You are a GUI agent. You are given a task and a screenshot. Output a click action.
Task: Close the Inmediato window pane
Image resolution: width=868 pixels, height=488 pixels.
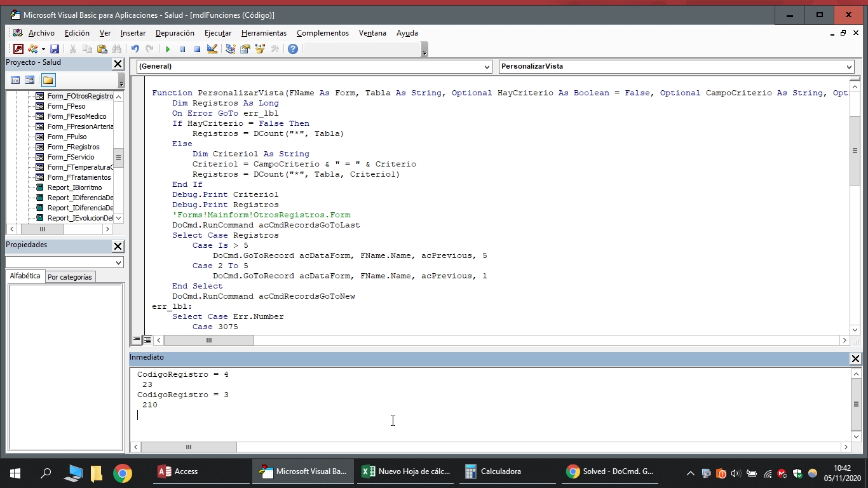pos(855,359)
